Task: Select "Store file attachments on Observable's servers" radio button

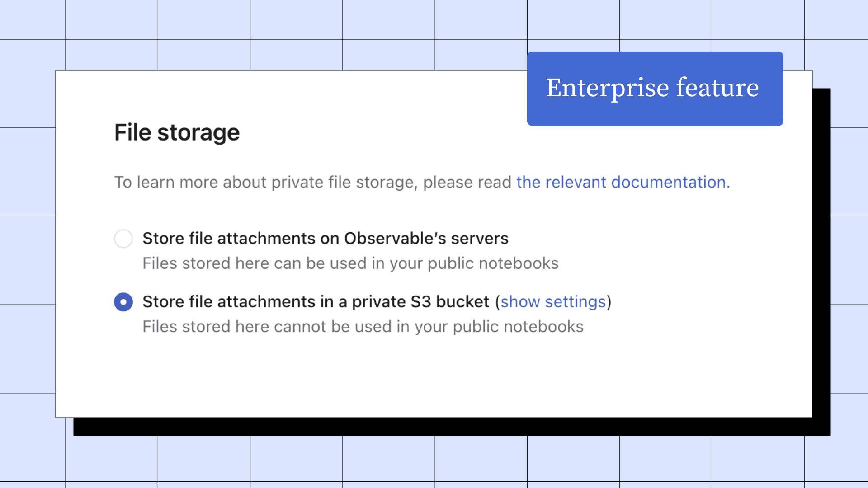Action: click(x=123, y=239)
